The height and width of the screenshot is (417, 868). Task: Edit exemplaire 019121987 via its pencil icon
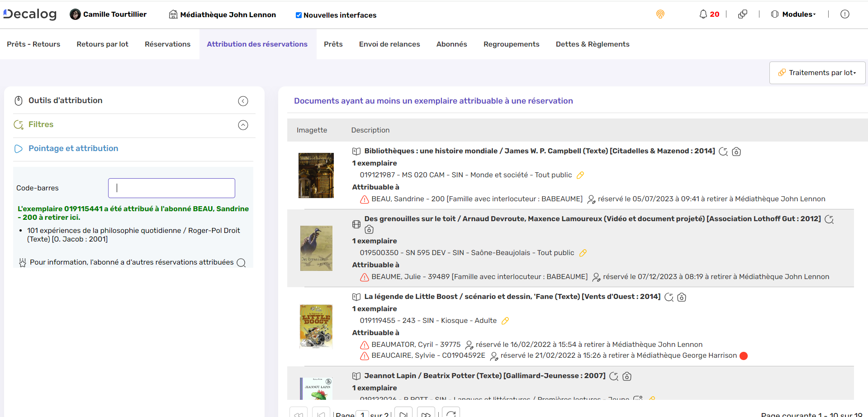(x=580, y=175)
